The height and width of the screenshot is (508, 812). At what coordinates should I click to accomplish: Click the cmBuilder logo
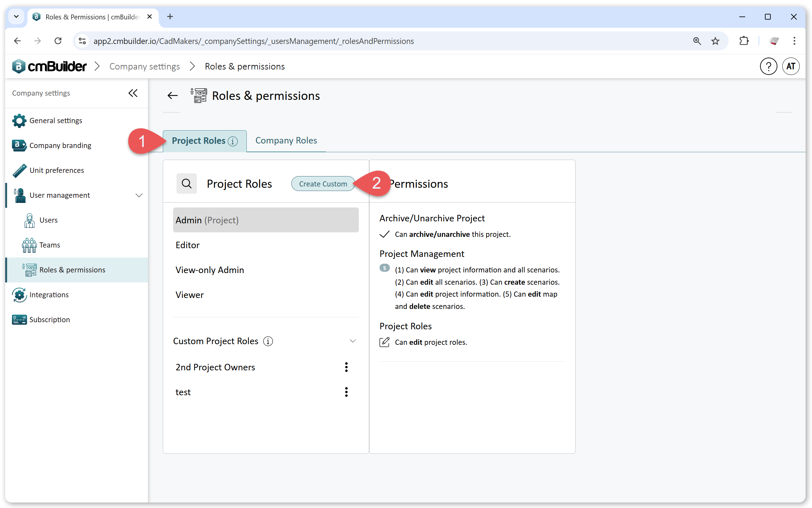click(x=49, y=66)
